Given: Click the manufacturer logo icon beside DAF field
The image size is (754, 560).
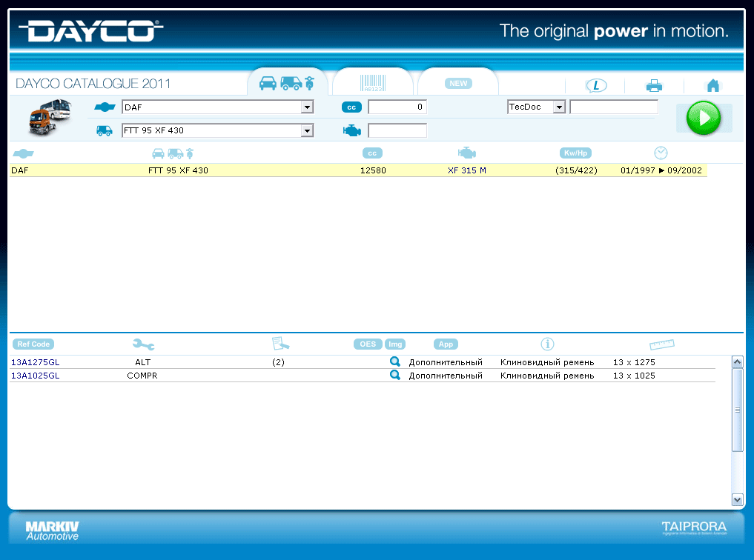Looking at the screenshot, I should [x=105, y=107].
